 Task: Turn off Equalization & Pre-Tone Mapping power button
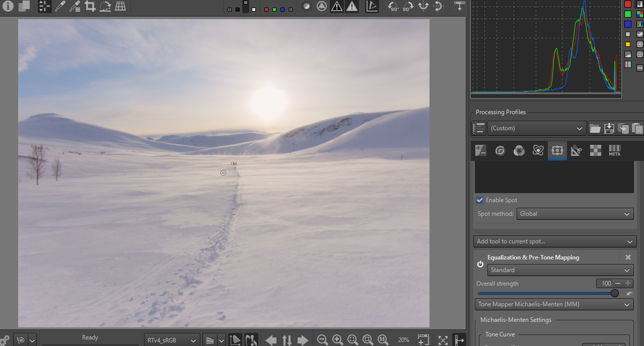coord(480,264)
